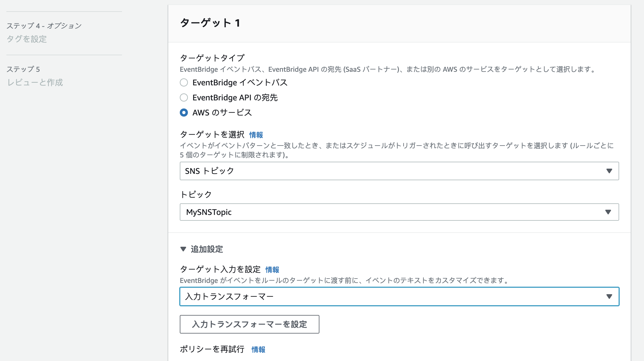This screenshot has height=361, width=644.
Task: Click the ターゲット 1 panel heading
Action: [x=210, y=23]
